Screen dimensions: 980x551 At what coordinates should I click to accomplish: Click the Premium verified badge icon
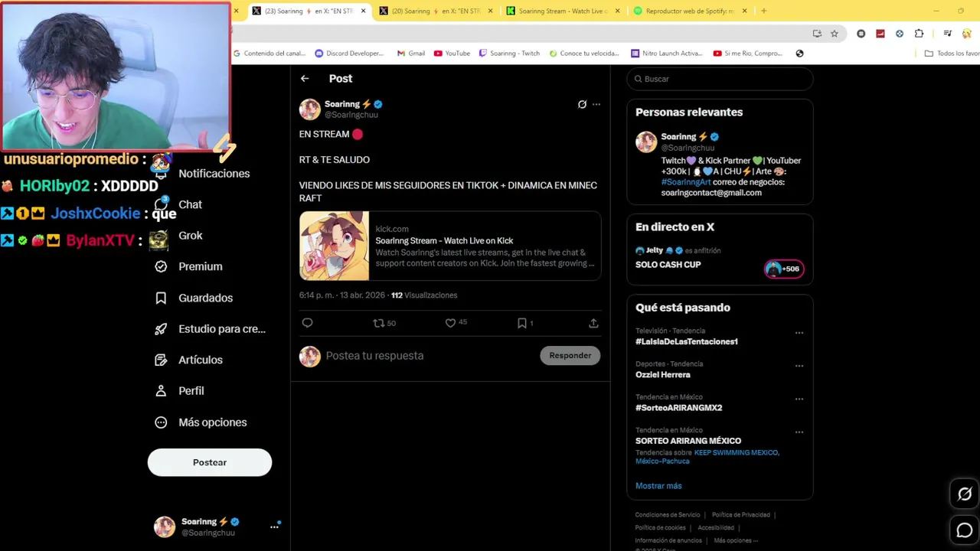[x=161, y=266]
